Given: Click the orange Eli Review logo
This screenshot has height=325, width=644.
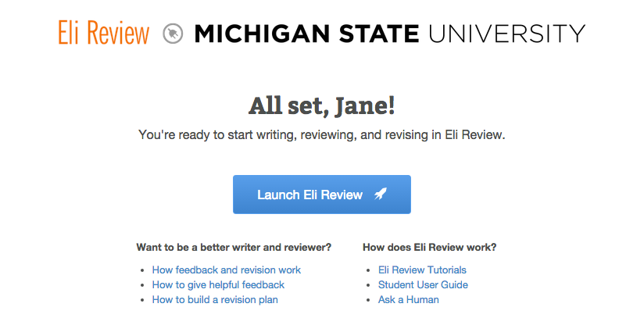Looking at the screenshot, I should 103,34.
